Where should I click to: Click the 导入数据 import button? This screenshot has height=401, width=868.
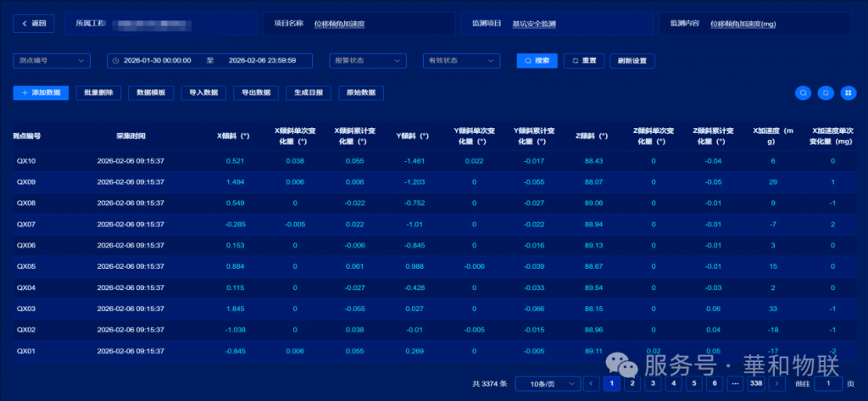tap(203, 93)
